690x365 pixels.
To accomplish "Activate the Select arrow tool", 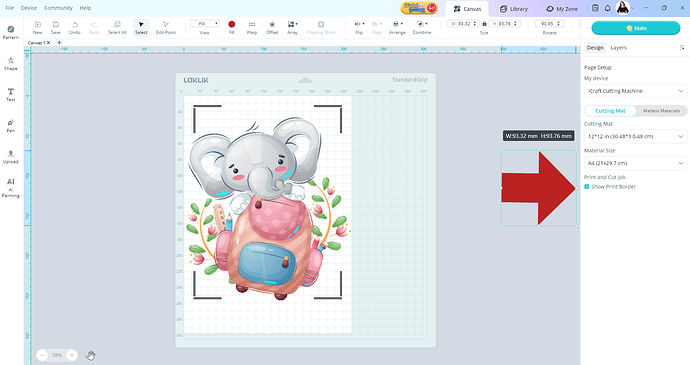I will [141, 27].
